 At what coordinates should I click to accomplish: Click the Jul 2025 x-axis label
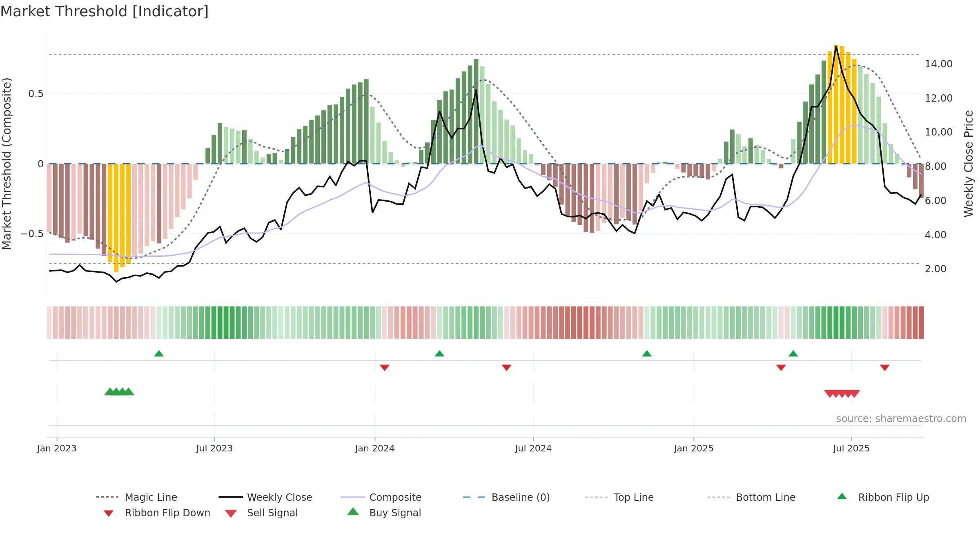pyautogui.click(x=851, y=448)
